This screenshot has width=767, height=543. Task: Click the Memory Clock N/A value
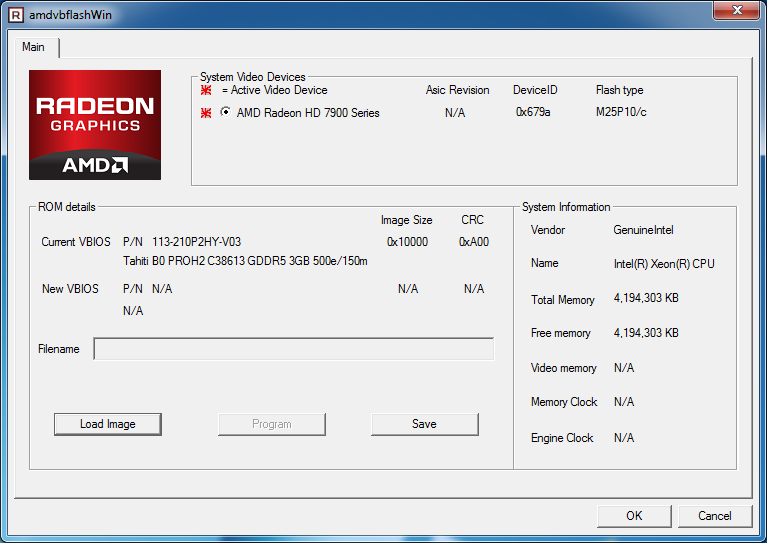tap(624, 402)
